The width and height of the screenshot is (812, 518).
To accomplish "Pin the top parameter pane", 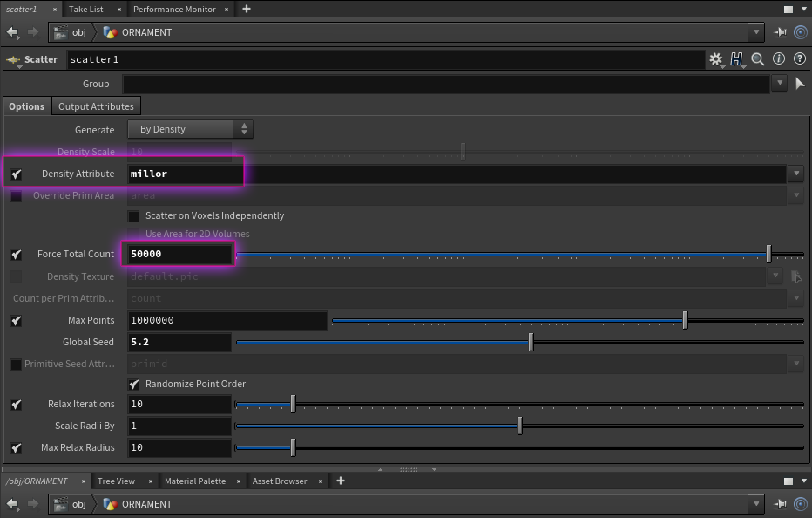I will click(x=780, y=32).
